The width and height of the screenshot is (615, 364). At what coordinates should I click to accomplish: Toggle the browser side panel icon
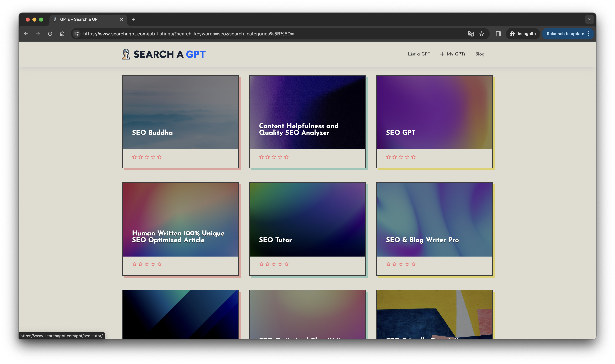click(x=498, y=34)
